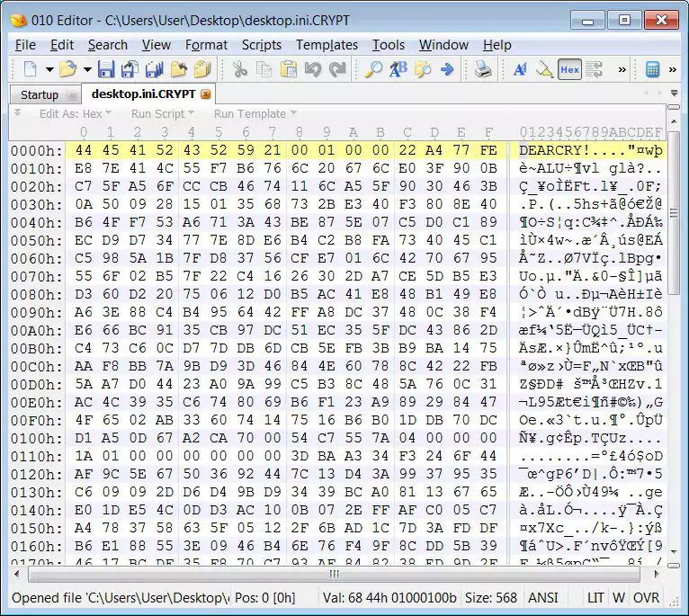Expand the Run Script dropdown

click(163, 114)
